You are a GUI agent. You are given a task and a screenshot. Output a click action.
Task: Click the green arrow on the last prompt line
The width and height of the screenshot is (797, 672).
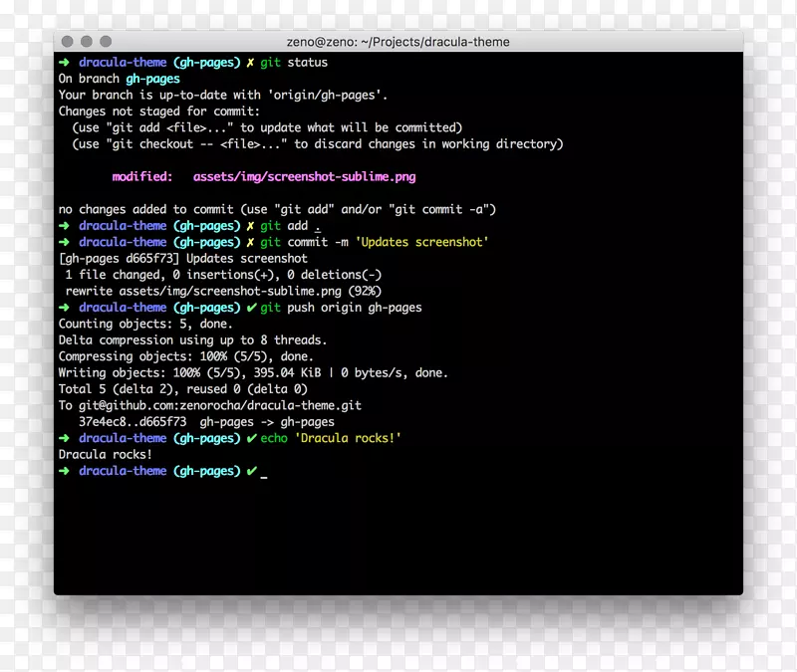(65, 471)
